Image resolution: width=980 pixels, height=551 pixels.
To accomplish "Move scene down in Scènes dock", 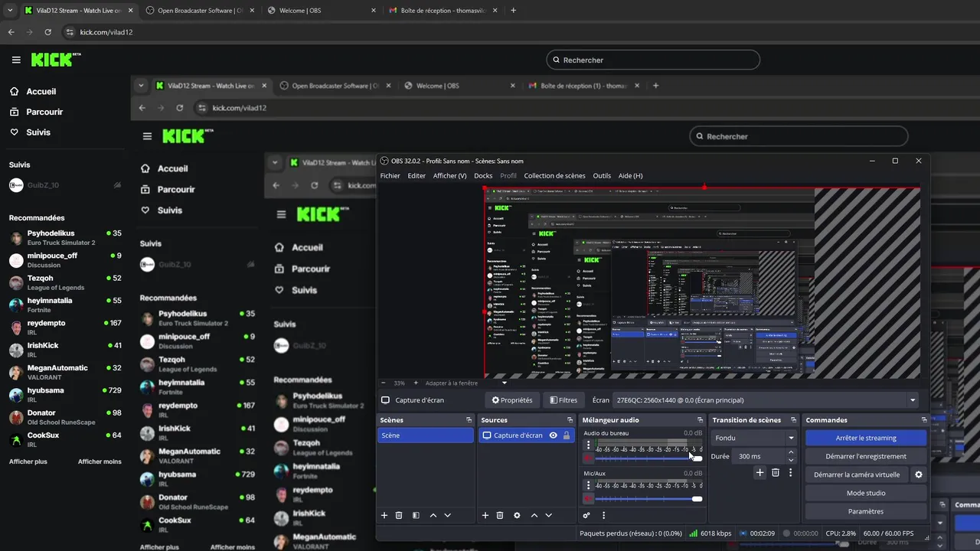I will tap(448, 515).
